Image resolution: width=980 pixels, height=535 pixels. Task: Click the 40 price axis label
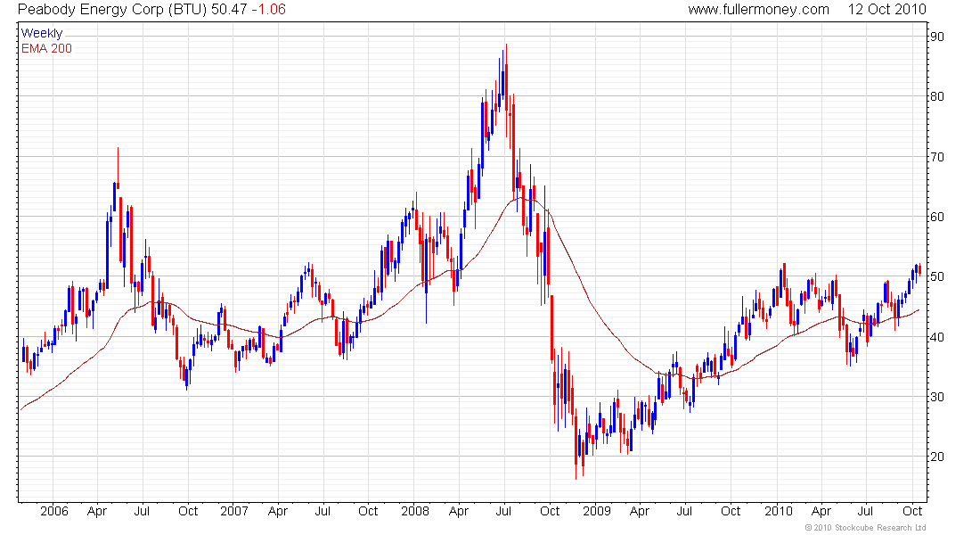pyautogui.click(x=937, y=337)
